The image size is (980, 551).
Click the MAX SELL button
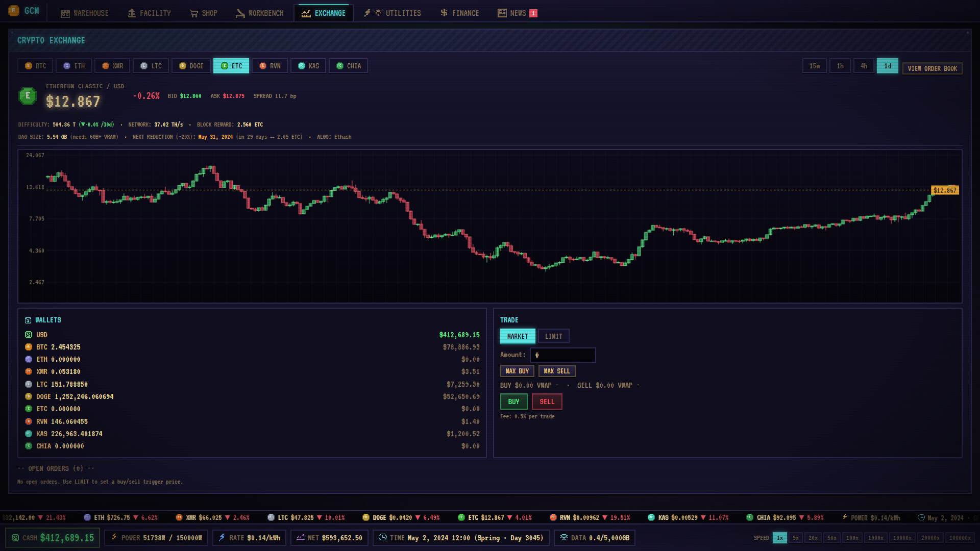coord(557,371)
